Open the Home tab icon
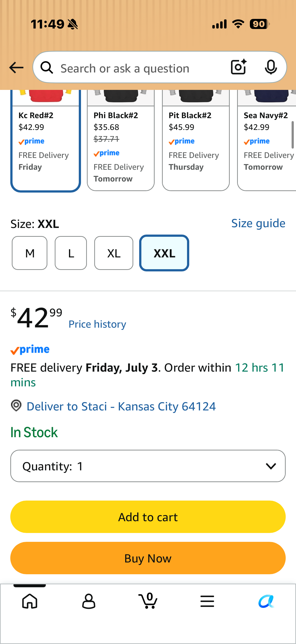 (x=30, y=601)
